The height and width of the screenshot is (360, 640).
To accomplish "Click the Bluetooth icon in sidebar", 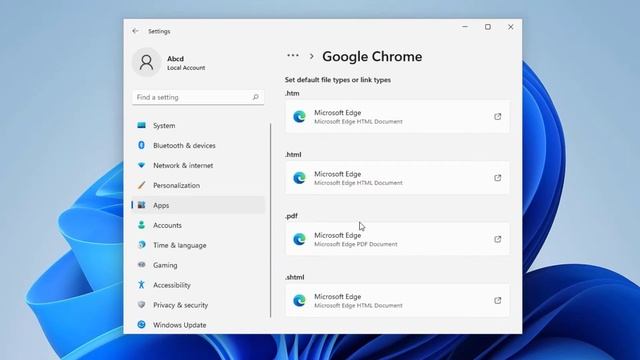I will (141, 145).
